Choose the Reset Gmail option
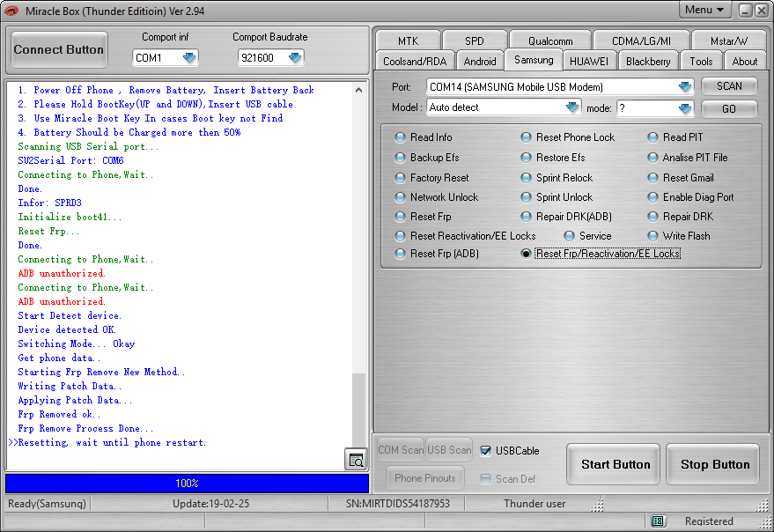Image resolution: width=774 pixels, height=532 pixels. 652,178
